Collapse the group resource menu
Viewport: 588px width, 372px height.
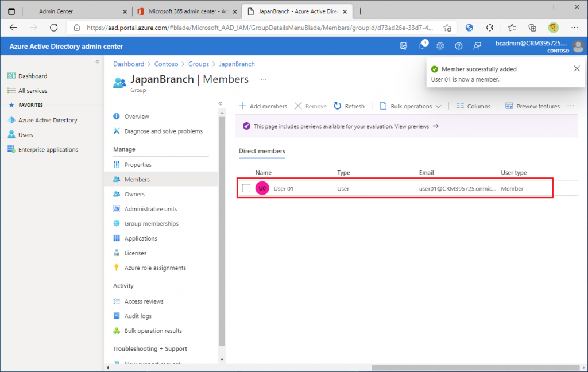point(220,103)
